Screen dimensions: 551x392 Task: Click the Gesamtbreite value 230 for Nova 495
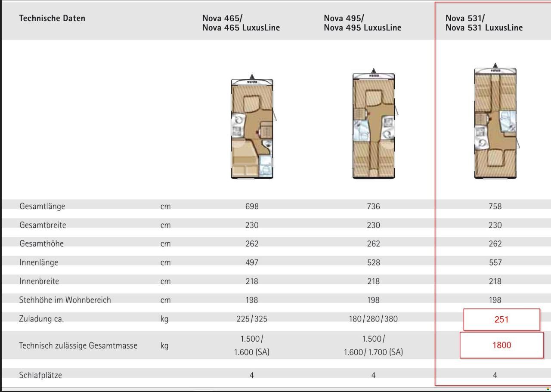pos(373,225)
